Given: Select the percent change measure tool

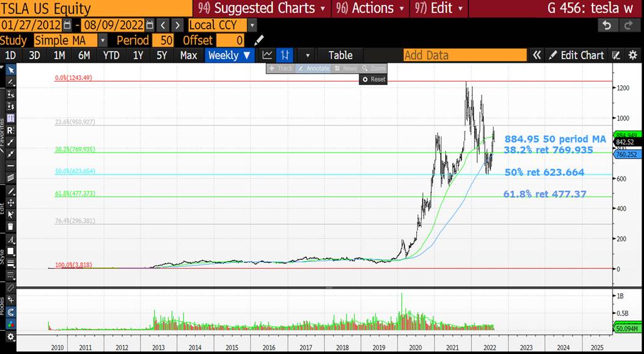Looking at the screenshot, I should click(11, 95).
